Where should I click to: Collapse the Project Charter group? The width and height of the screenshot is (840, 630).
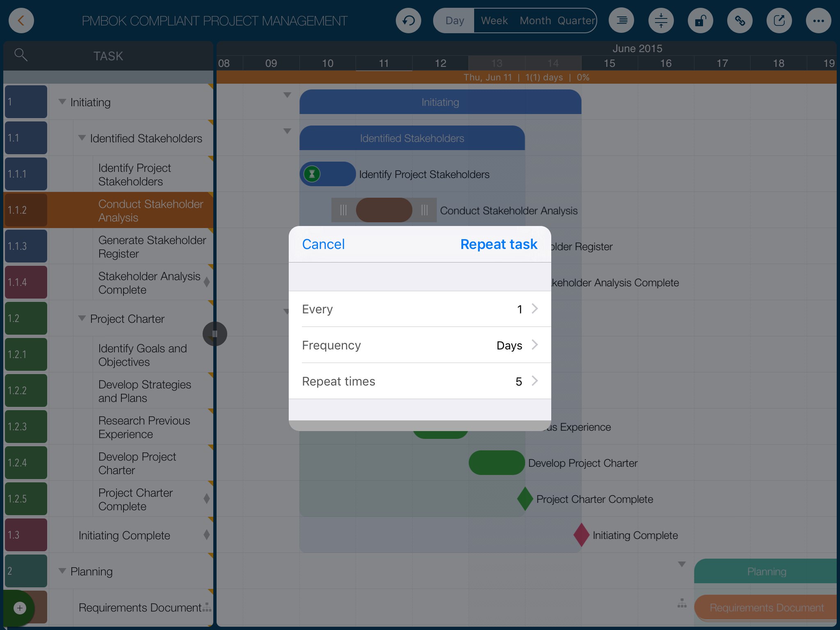coord(82,318)
